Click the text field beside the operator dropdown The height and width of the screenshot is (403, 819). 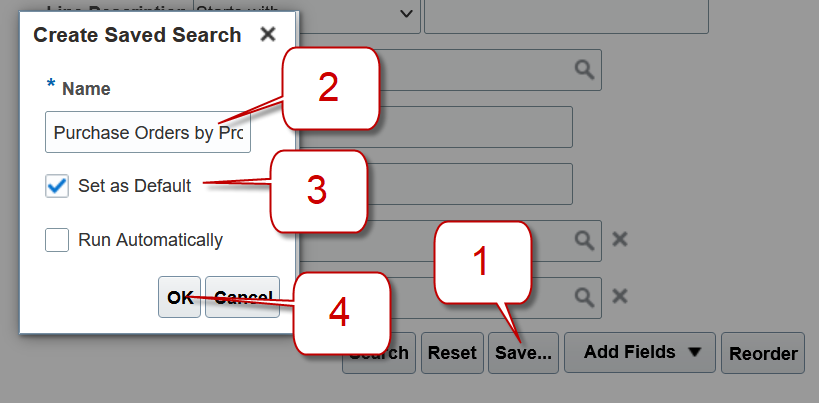point(566,14)
